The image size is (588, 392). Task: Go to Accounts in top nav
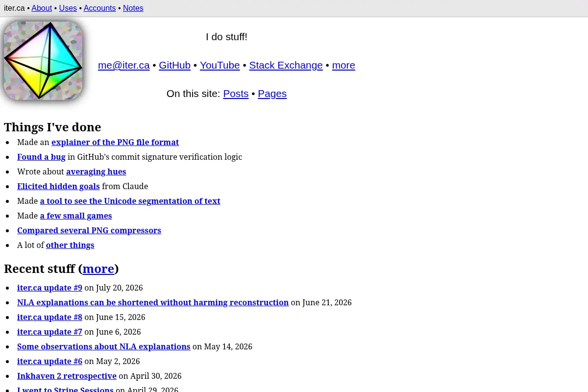[x=99, y=8]
